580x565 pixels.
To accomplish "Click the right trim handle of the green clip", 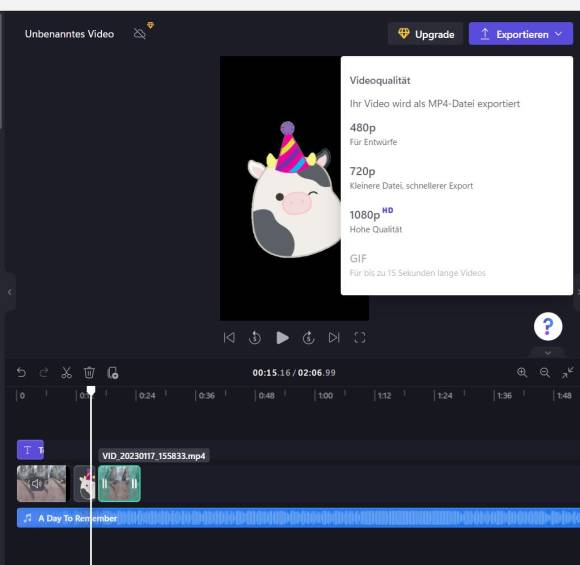I will coord(134,483).
